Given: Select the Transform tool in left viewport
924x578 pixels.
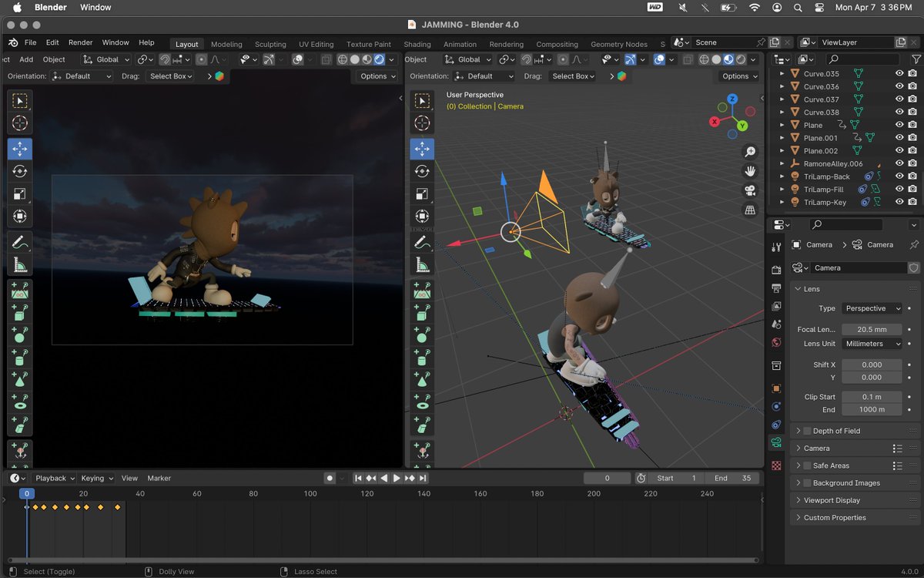Looking at the screenshot, I should 20,217.
